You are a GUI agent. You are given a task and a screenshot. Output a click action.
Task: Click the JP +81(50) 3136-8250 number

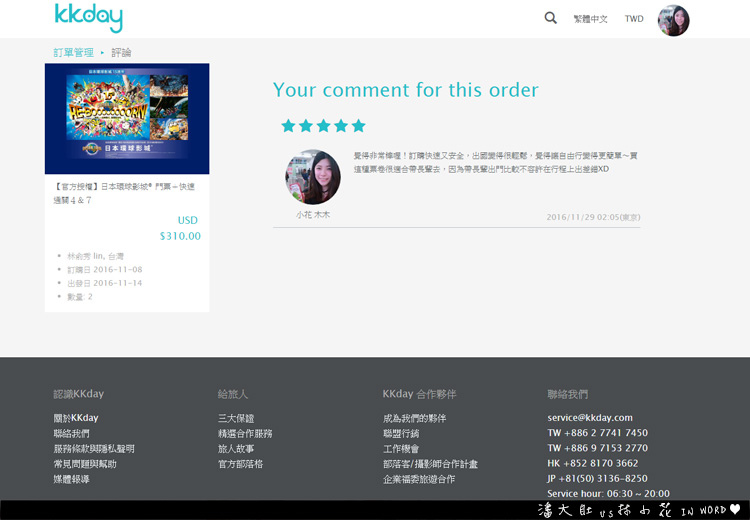click(x=597, y=478)
